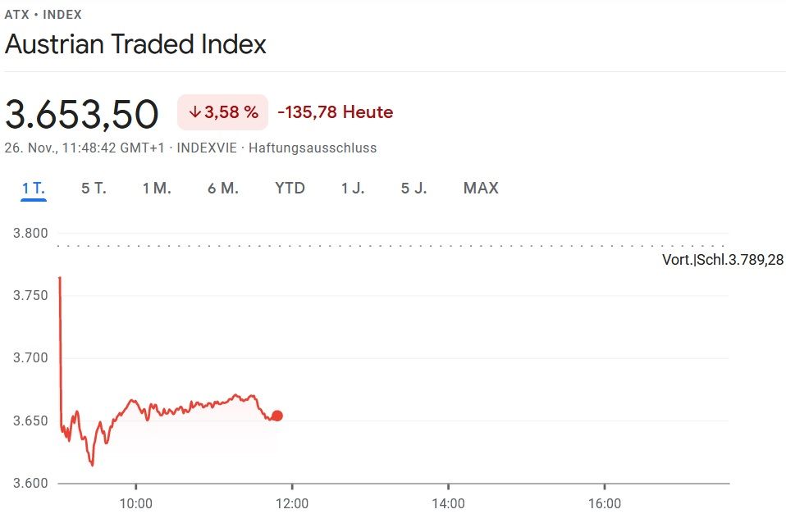Click the 16:00 mark on the time axis

pyautogui.click(x=605, y=504)
